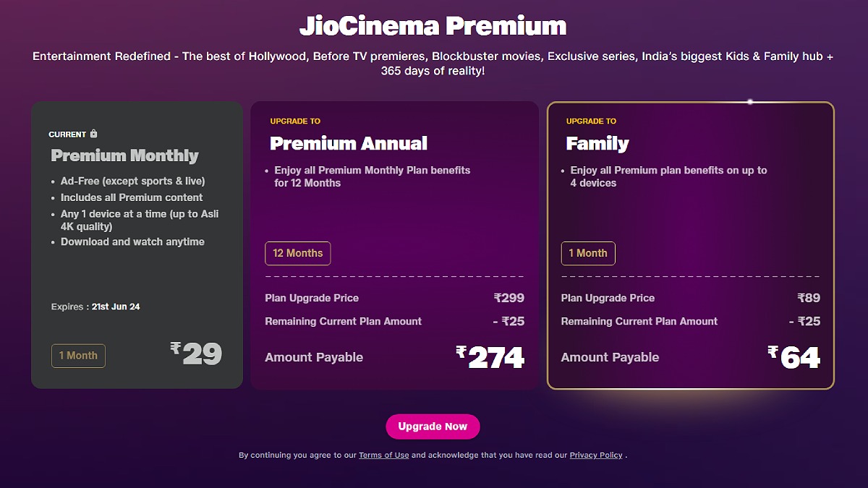This screenshot has width=868, height=488.
Task: Click the ₹89 Plan Upgrade Price
Action: [809, 298]
